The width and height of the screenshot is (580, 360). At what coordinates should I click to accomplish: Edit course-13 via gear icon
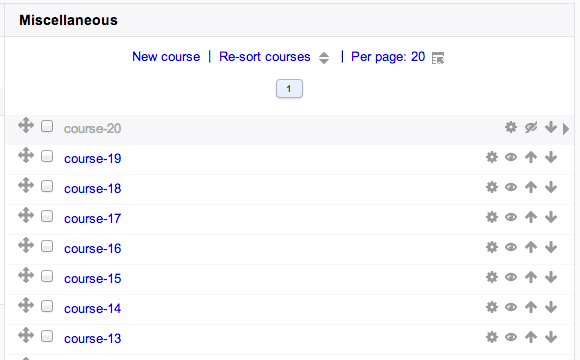[492, 337]
